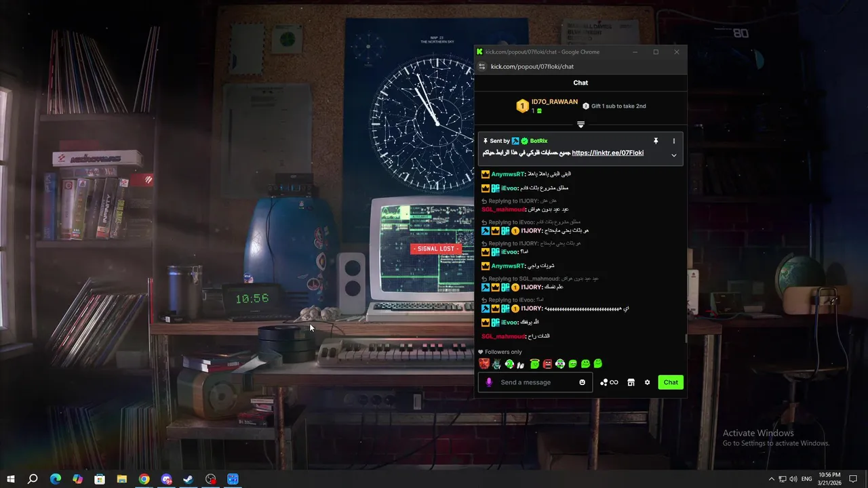Click ID7O_RAWAAN top gifter name
868x488 pixels.
(x=555, y=102)
